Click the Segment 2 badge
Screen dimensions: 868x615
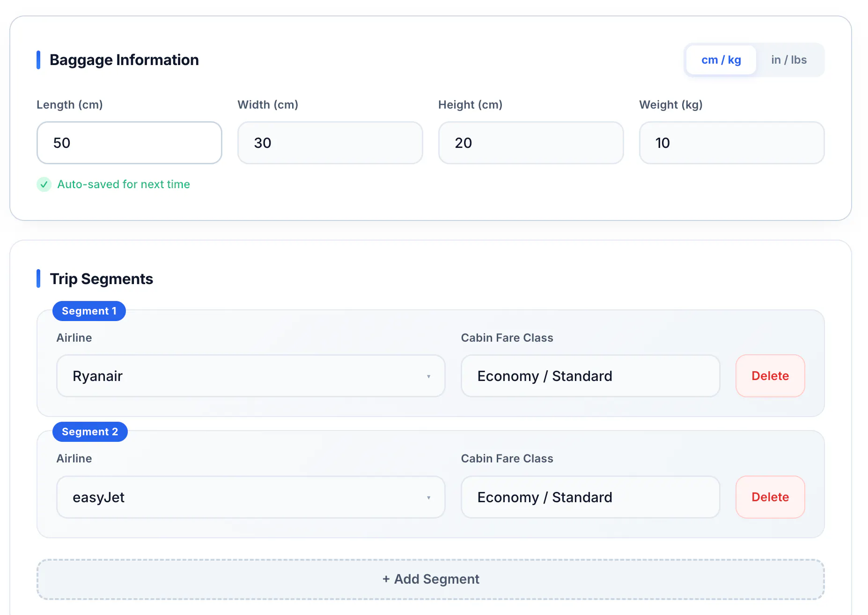pos(90,432)
